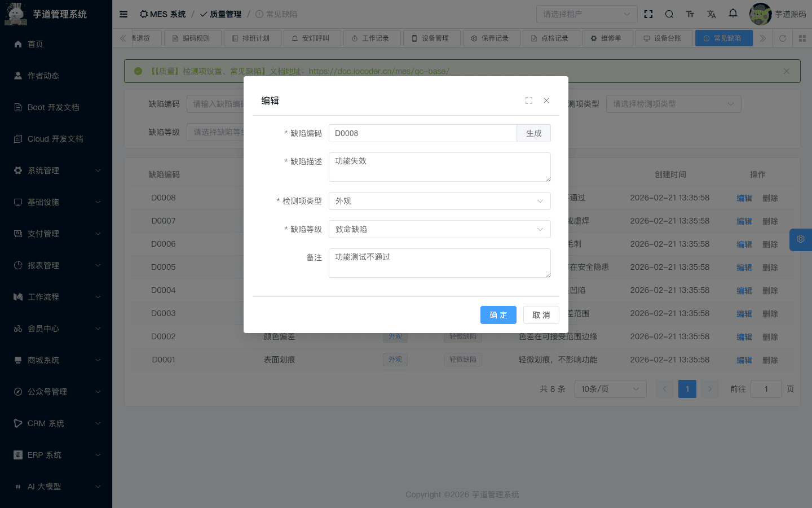Open global search via magnifier icon
Image resolution: width=812 pixels, height=508 pixels.
tap(669, 14)
